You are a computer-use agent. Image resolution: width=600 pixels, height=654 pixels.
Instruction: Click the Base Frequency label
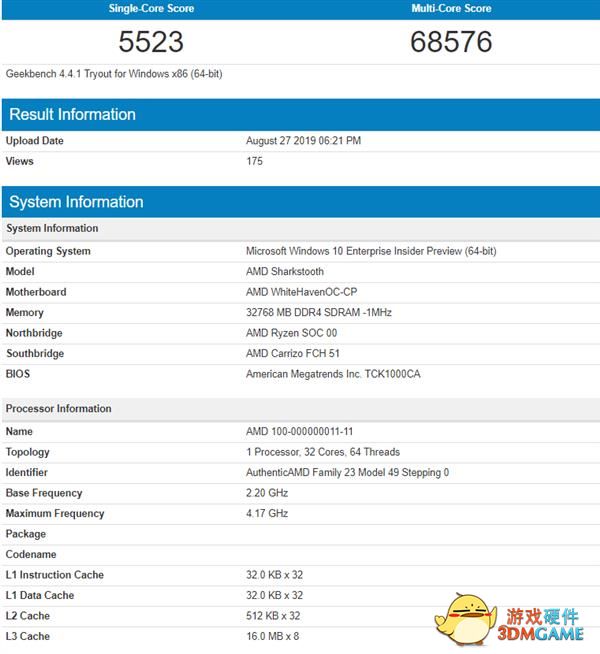point(44,493)
